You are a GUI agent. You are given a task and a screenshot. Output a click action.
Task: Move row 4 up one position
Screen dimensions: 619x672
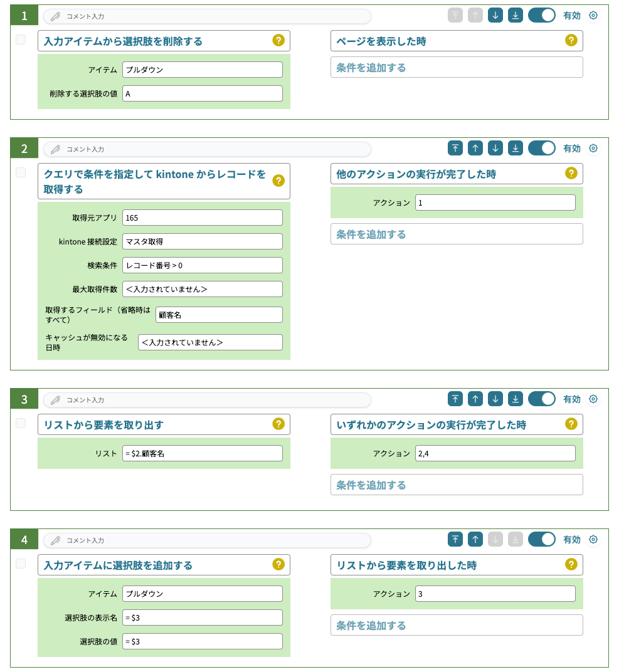pos(475,539)
